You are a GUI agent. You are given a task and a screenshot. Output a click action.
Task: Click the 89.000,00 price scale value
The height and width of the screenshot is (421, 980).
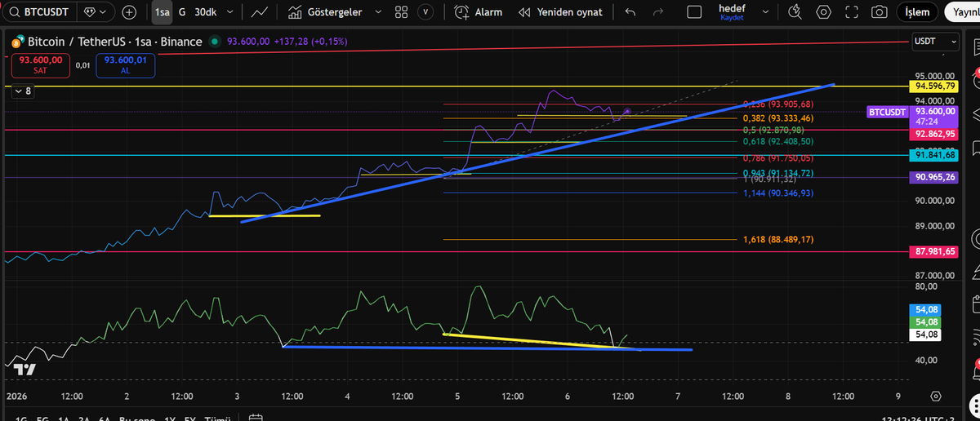point(934,226)
